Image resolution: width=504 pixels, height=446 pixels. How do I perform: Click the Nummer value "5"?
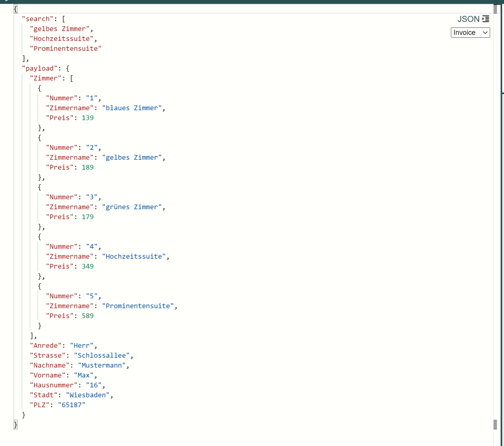(92, 296)
